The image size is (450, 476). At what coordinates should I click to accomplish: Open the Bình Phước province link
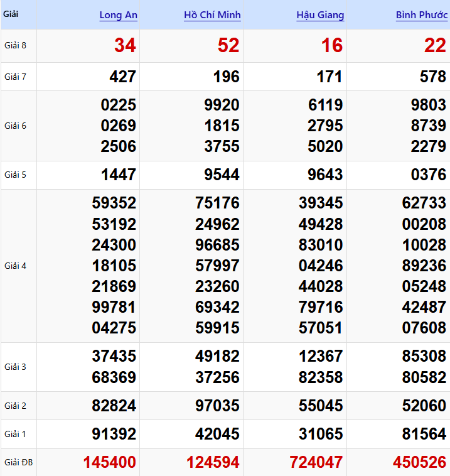(x=422, y=15)
